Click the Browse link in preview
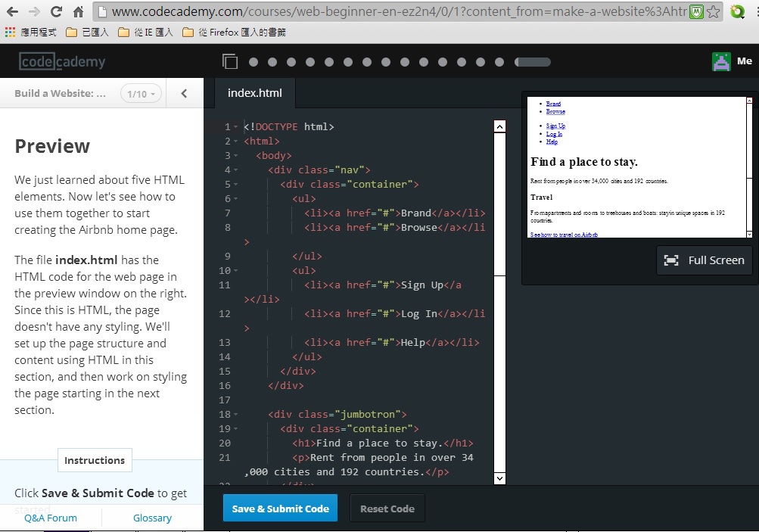Screen dimensions: 759x532 point(555,111)
